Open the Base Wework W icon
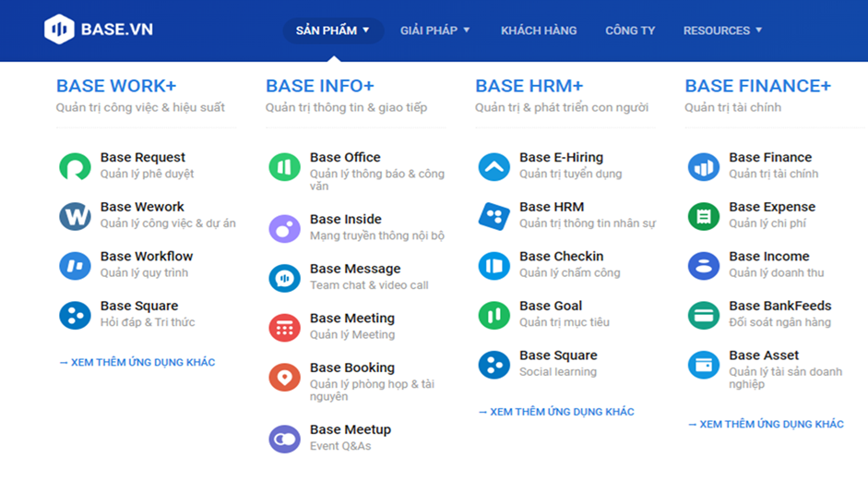Image resolution: width=868 pixels, height=482 pixels. point(76,216)
